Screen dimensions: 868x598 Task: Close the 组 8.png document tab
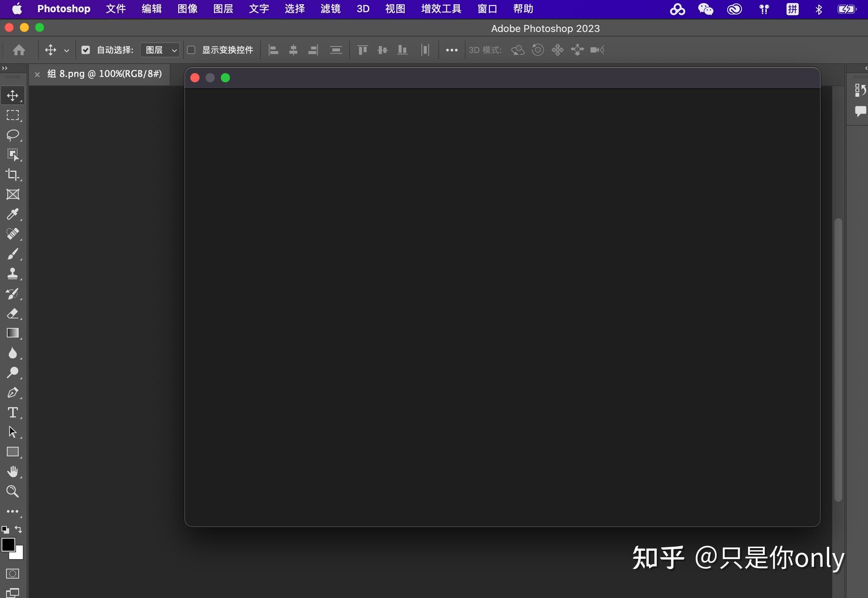[37, 74]
